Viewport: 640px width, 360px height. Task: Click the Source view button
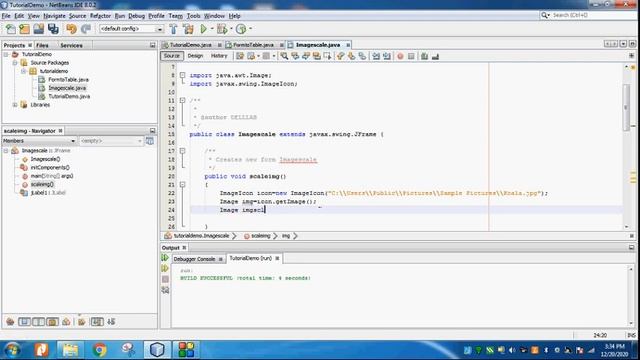pyautogui.click(x=171, y=56)
